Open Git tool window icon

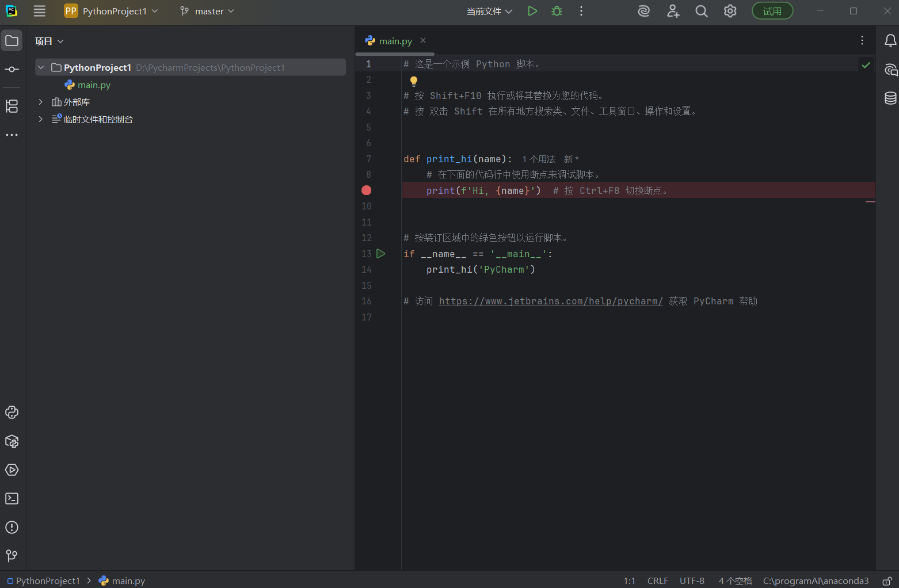pos(12,556)
